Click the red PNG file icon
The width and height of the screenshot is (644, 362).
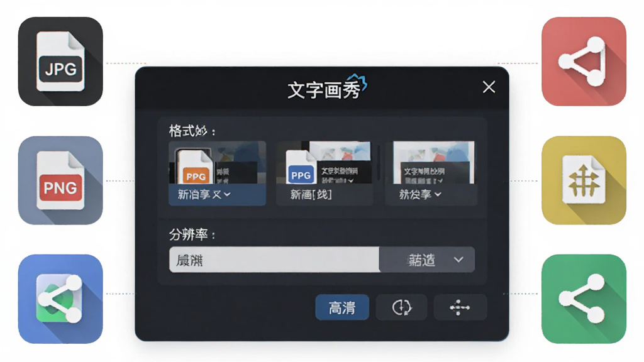[60, 180]
